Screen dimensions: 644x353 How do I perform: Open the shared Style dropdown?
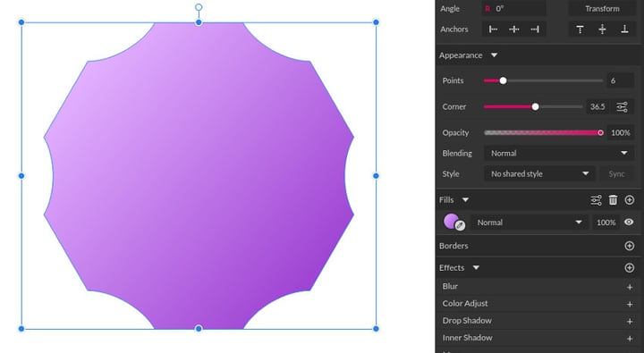[539, 174]
